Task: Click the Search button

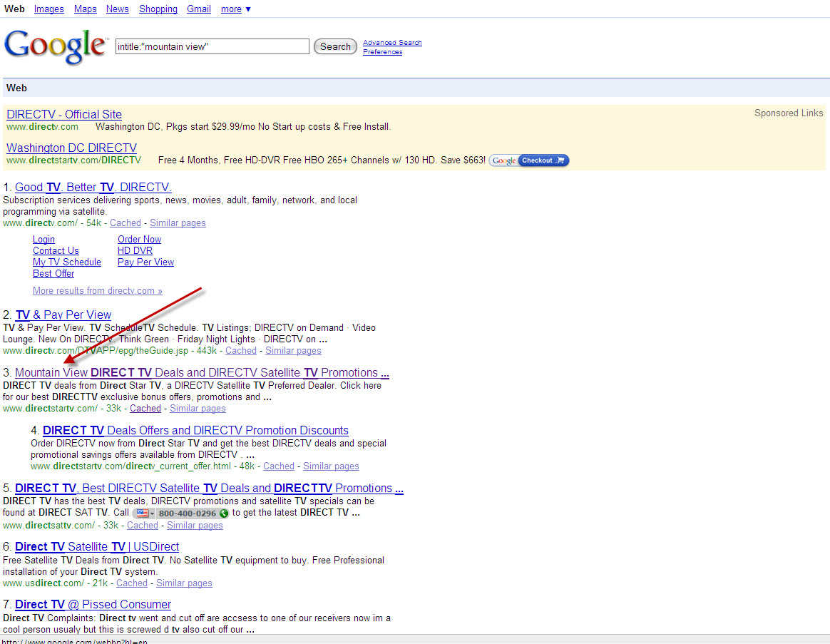Action: coord(336,46)
